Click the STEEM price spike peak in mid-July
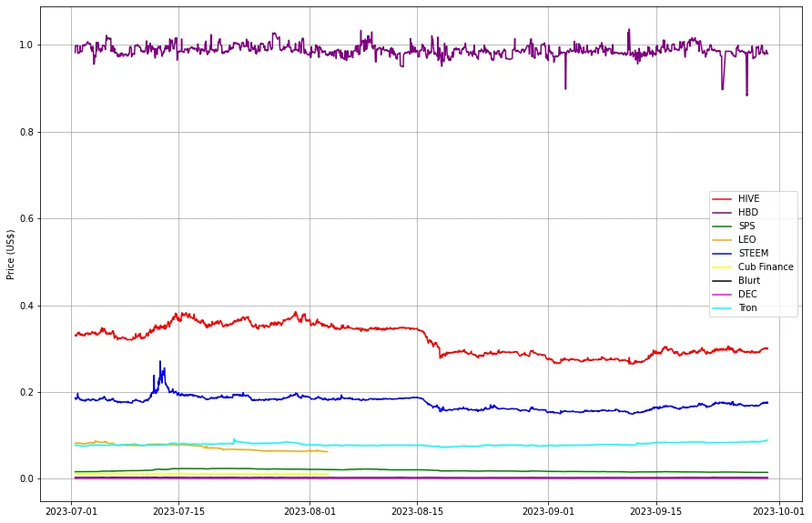This screenshot has height=523, width=812. click(x=160, y=362)
